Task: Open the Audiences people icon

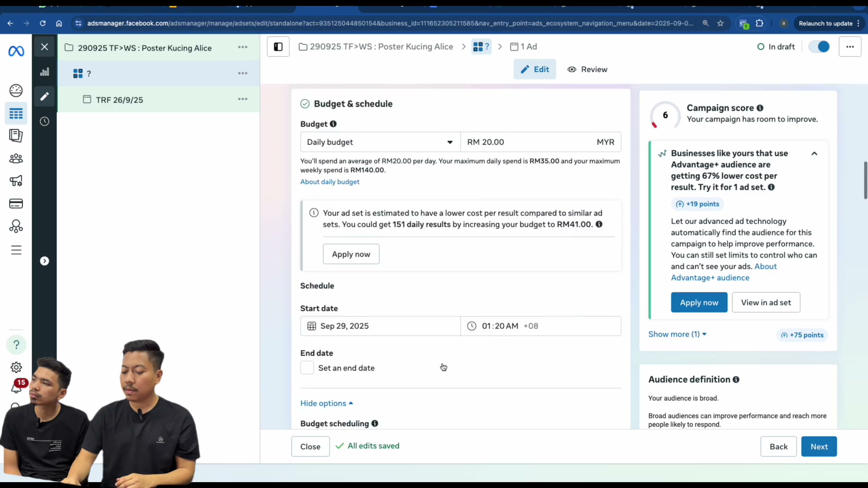Action: (x=16, y=159)
